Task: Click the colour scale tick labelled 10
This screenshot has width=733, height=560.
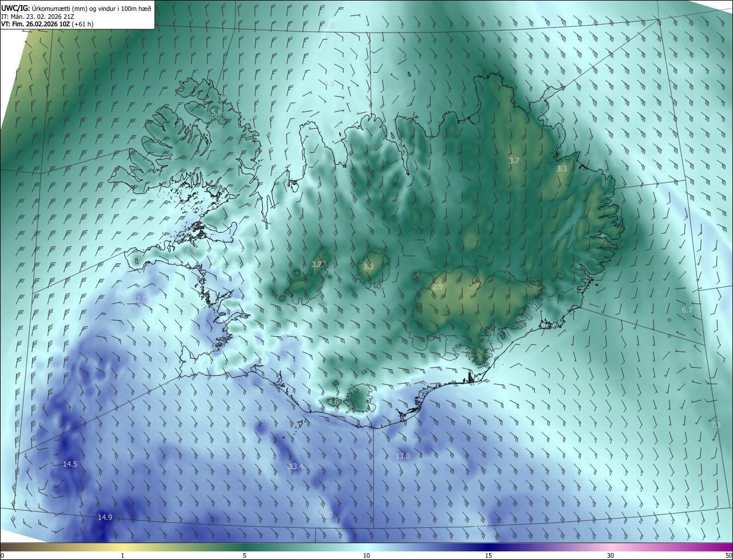Action: pyautogui.click(x=366, y=555)
